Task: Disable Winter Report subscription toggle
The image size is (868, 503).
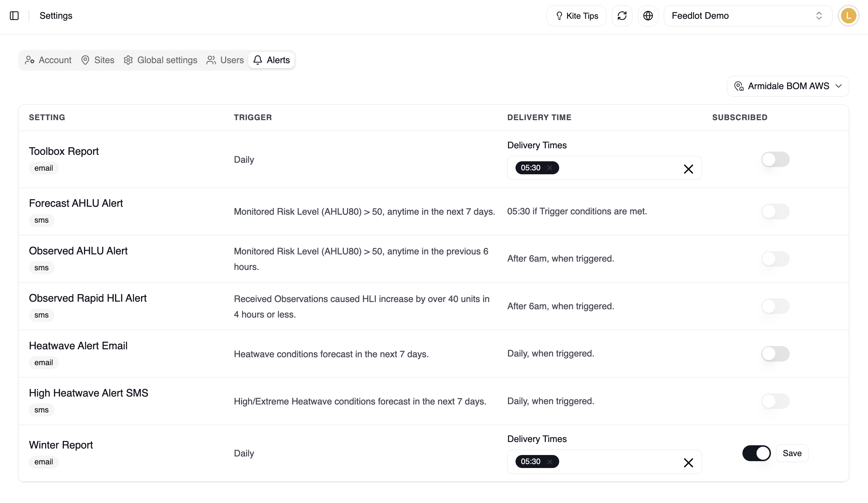Action: (x=757, y=453)
